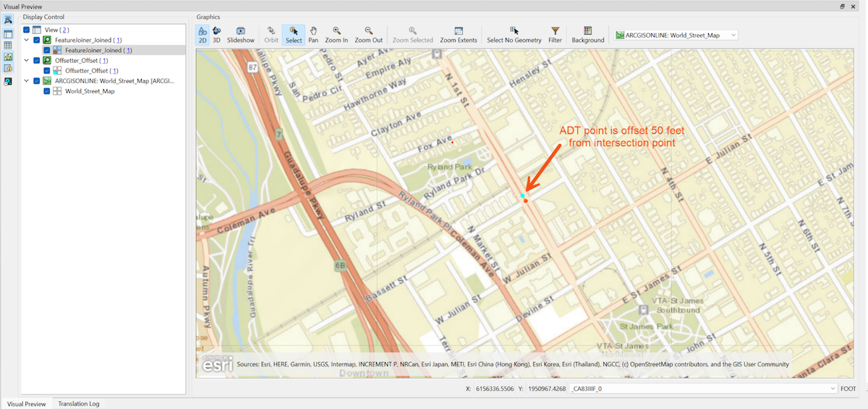Undock the Visual Preview panel
868x409 pixels.
click(x=843, y=6)
